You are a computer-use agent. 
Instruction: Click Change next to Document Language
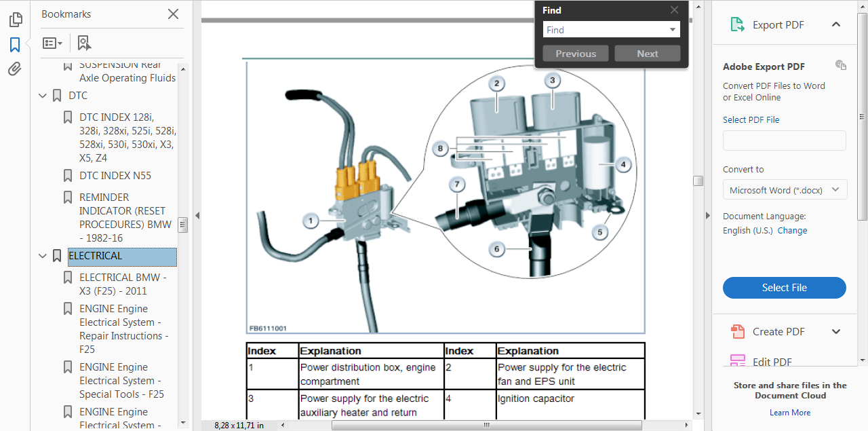pyautogui.click(x=791, y=230)
